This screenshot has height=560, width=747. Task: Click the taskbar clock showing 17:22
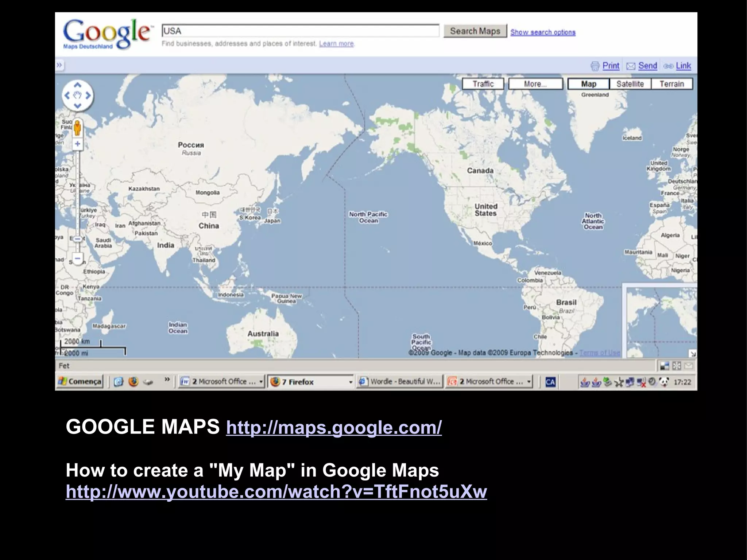tap(682, 382)
